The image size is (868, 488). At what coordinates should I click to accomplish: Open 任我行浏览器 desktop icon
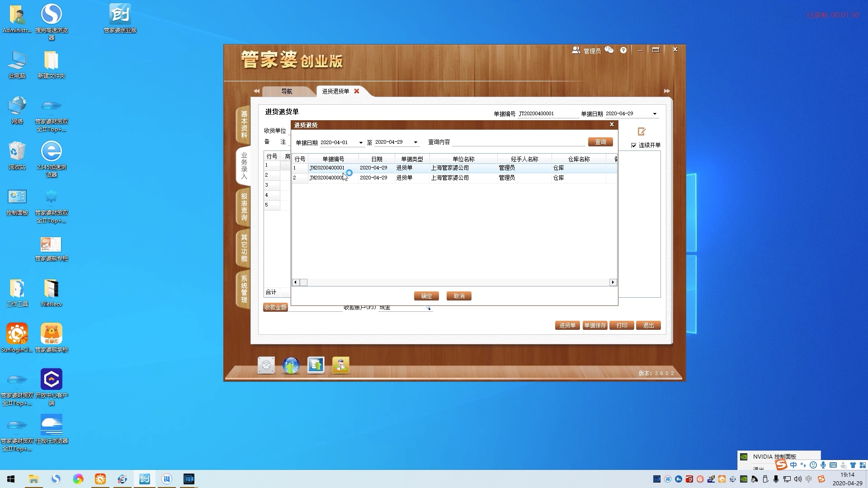point(52,429)
